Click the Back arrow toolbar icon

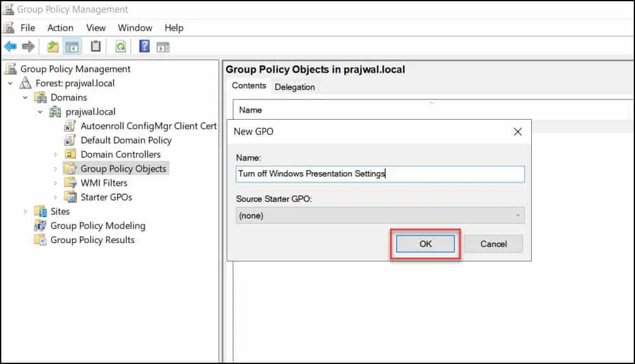pos(10,47)
